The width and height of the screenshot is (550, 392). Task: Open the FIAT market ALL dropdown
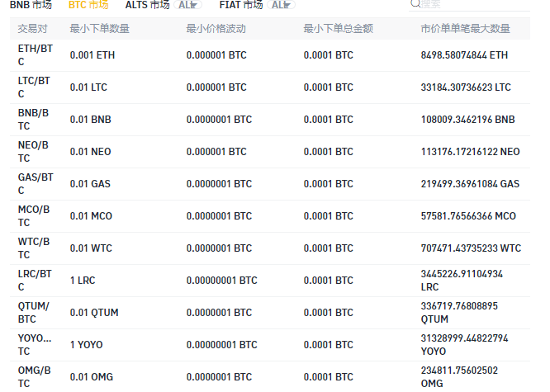282,5
